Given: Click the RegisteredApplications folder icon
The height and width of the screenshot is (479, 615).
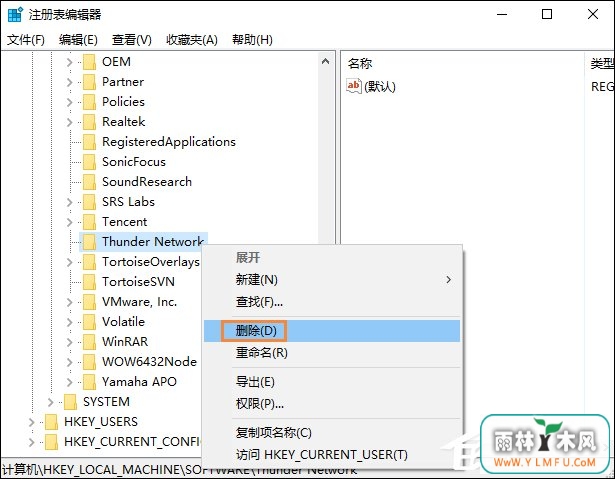Looking at the screenshot, I should (x=89, y=142).
